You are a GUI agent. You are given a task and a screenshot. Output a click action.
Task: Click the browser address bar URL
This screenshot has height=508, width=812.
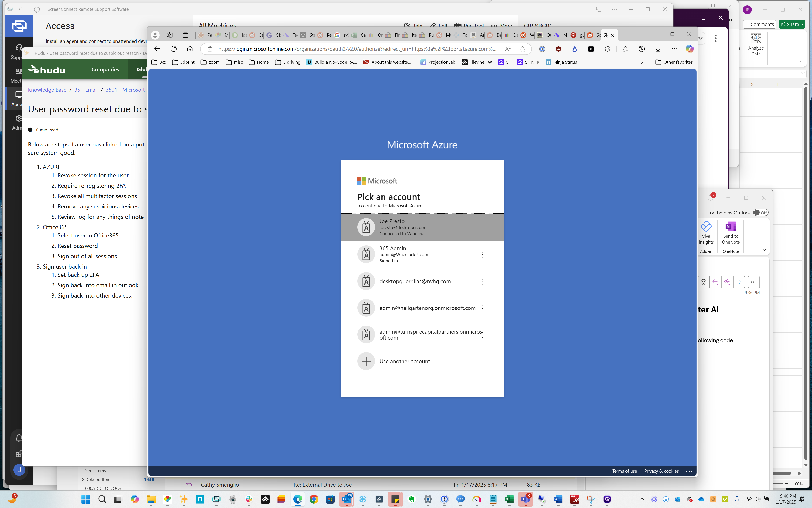(x=357, y=49)
